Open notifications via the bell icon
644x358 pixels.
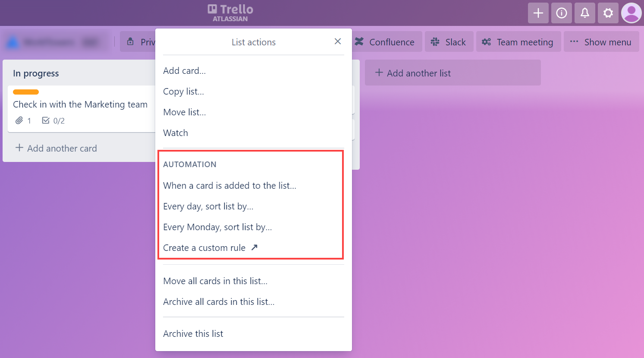(x=584, y=13)
